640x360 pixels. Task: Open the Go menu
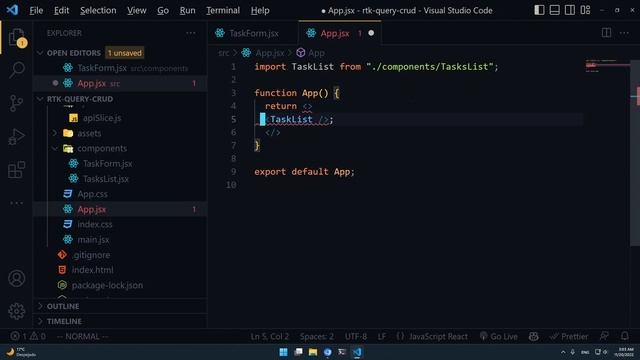[x=163, y=10]
